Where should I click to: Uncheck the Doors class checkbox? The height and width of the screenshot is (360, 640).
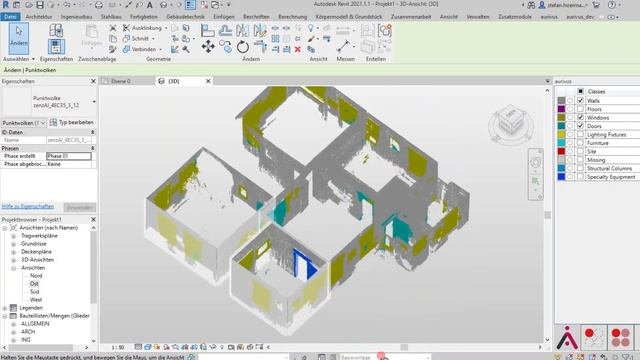pyautogui.click(x=580, y=126)
